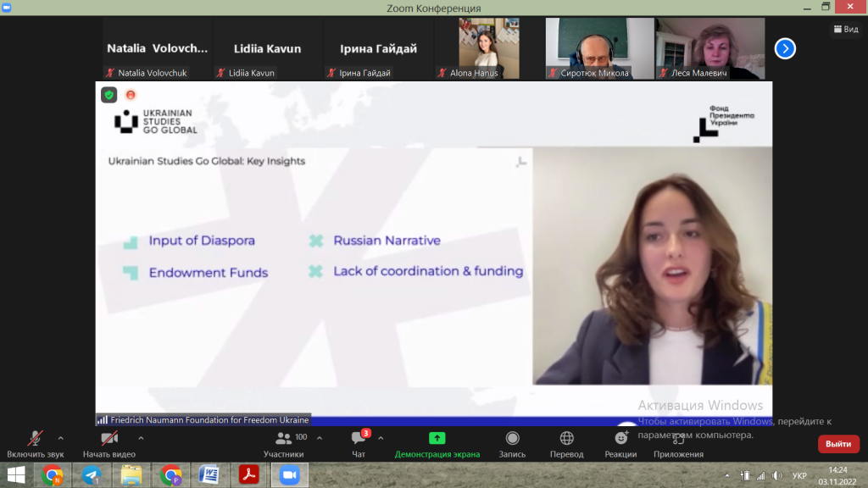Open clock and date 14:24 calendar
The image size is (868, 488).
[837, 476]
